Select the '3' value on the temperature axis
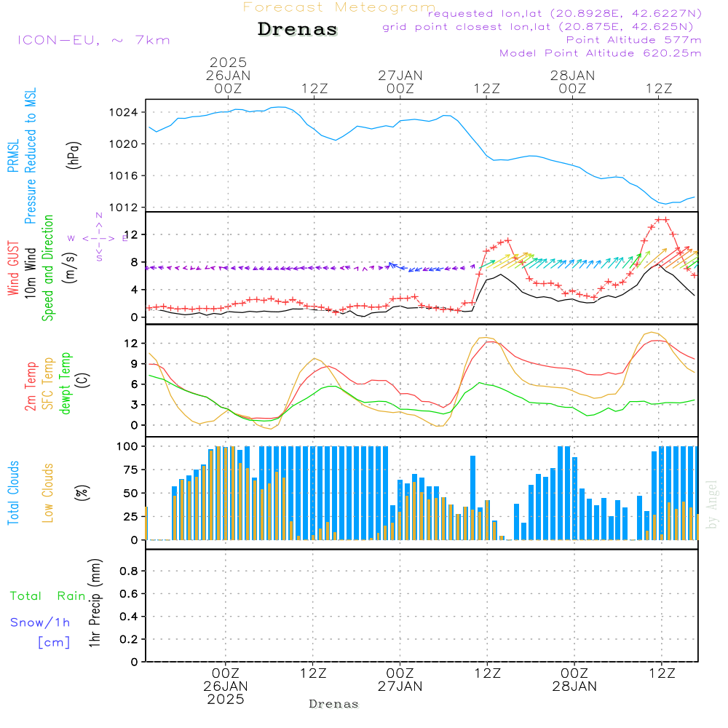Image resolution: width=728 pixels, height=728 pixels. 134,405
